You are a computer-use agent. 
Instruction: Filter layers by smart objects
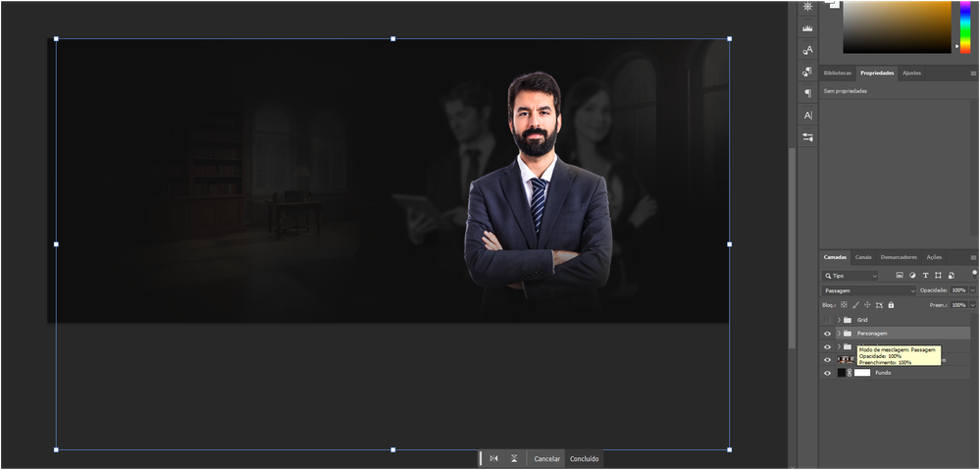tap(952, 275)
